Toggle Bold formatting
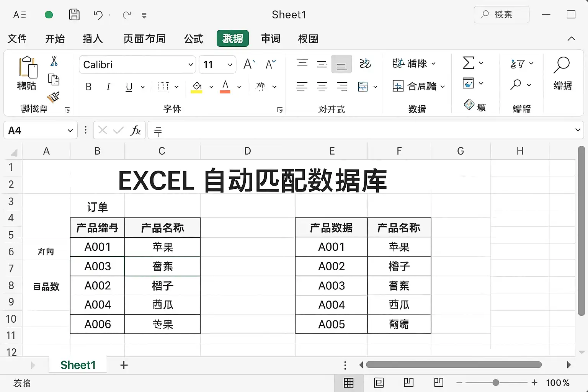 [x=88, y=87]
